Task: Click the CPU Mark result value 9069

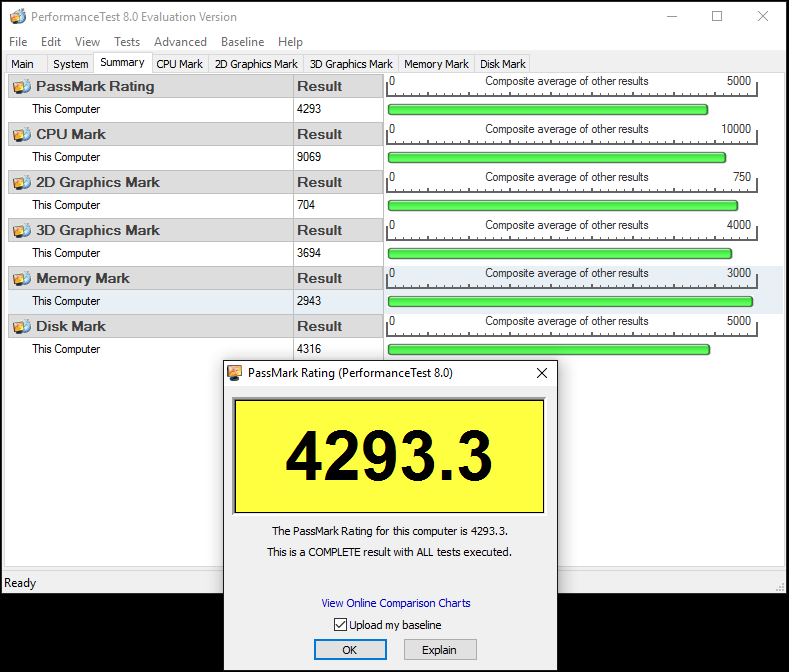Action: point(309,157)
